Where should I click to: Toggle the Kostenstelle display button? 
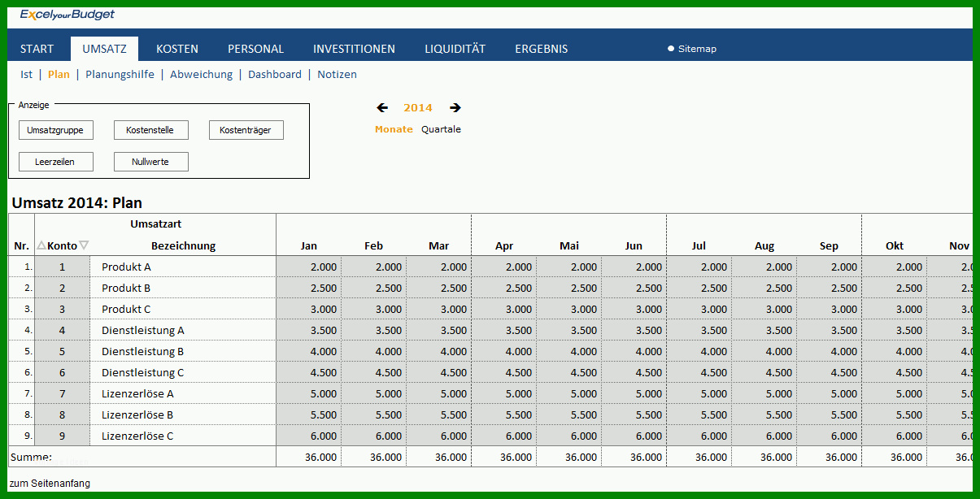coord(150,130)
